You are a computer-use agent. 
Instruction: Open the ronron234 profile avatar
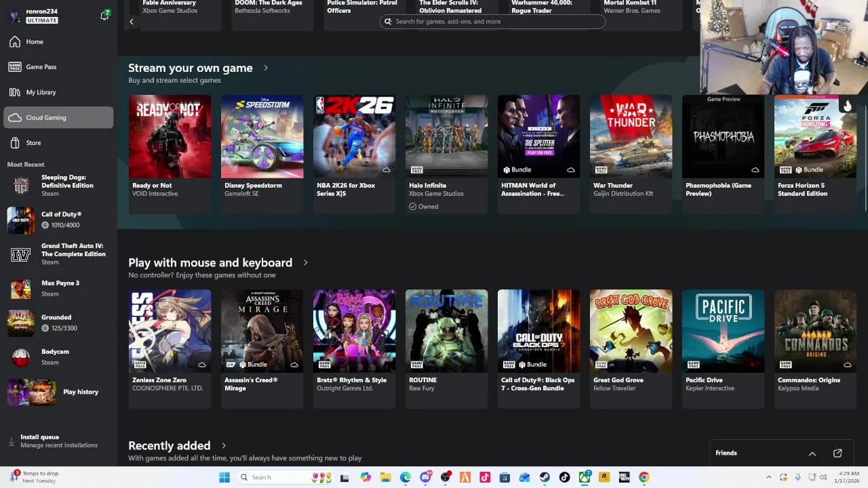(14, 16)
